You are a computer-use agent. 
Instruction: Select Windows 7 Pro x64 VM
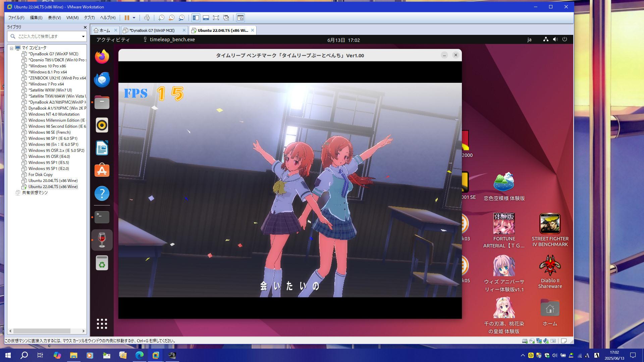coord(46,84)
